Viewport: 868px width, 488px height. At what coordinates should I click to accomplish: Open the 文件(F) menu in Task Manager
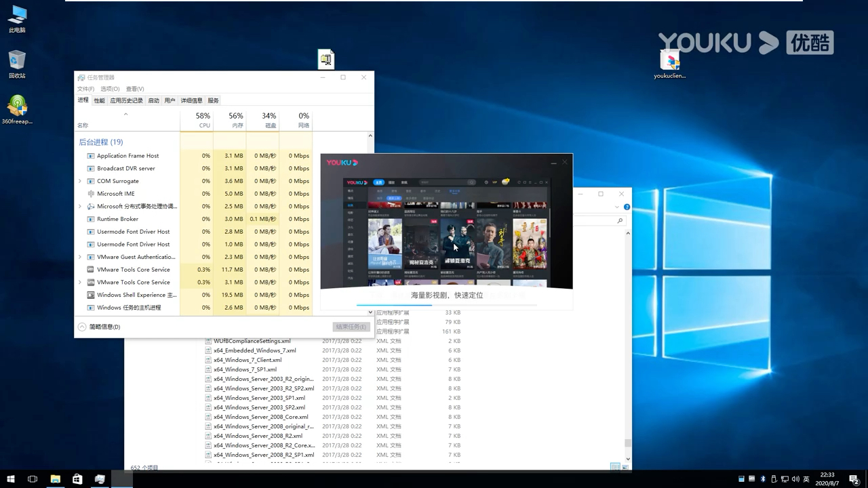[x=86, y=89]
